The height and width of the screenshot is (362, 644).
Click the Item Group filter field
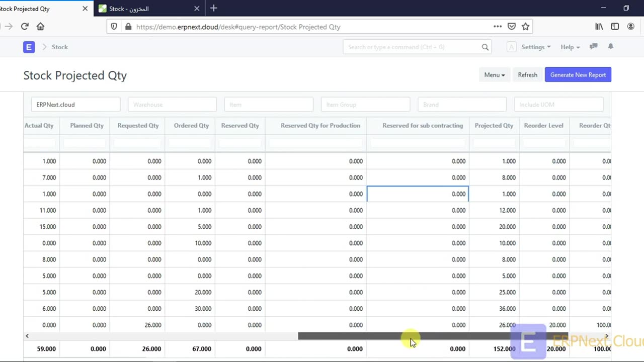coord(365,105)
